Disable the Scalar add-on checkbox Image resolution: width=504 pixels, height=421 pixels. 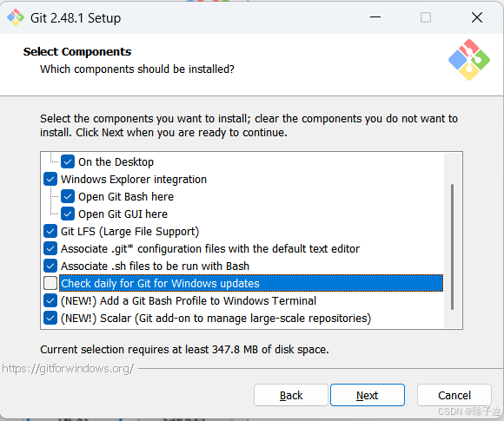(50, 318)
